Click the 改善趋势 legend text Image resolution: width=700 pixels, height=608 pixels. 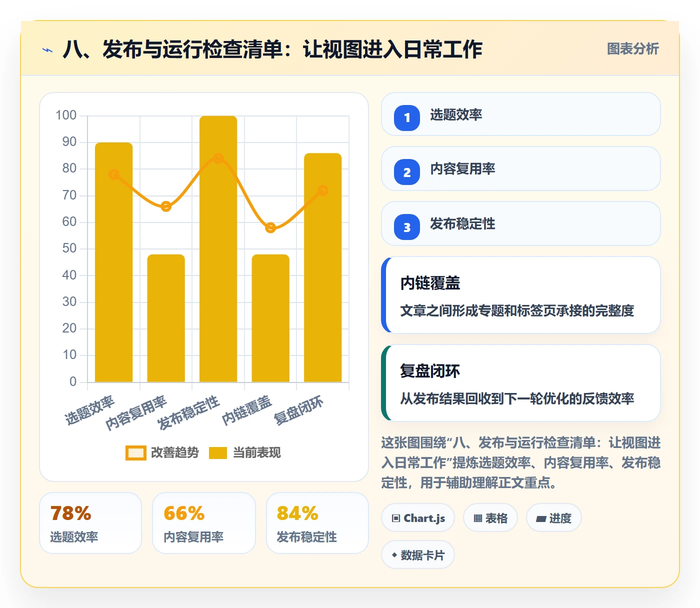click(174, 452)
